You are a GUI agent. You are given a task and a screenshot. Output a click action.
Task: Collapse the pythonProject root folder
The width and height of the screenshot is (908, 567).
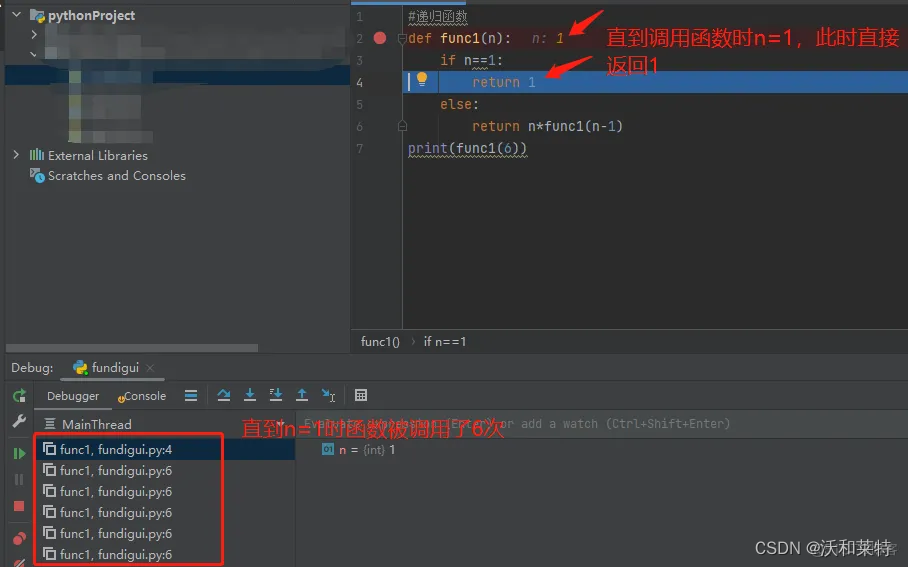pyautogui.click(x=16, y=14)
